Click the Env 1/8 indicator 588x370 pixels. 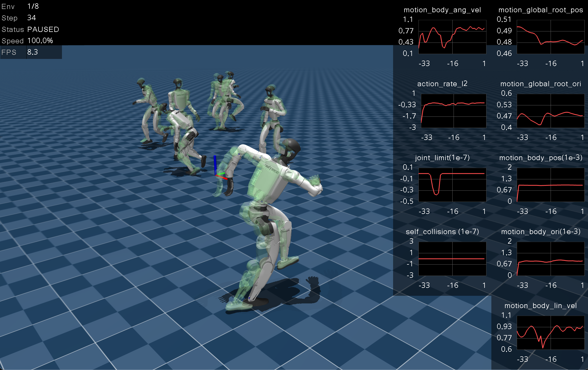point(33,6)
